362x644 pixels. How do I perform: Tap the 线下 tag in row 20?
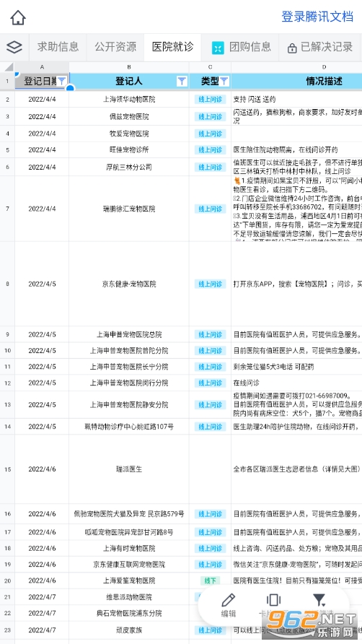pos(210,580)
